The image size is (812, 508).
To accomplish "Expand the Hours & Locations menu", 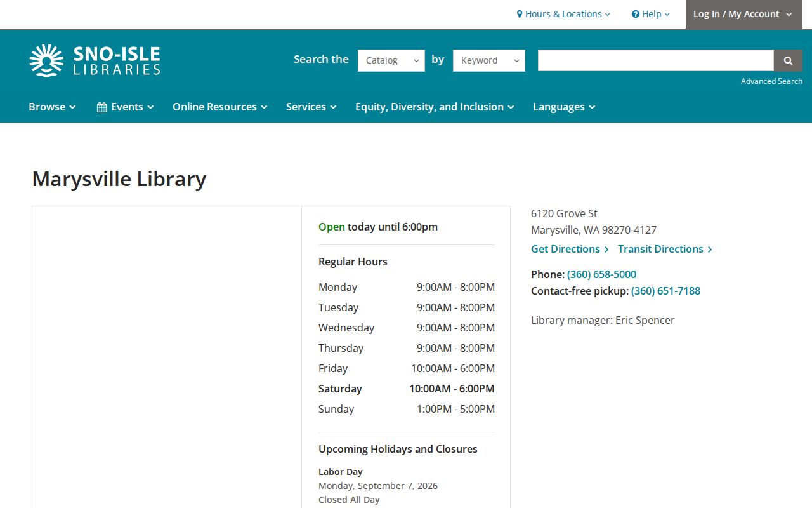I will pos(563,14).
